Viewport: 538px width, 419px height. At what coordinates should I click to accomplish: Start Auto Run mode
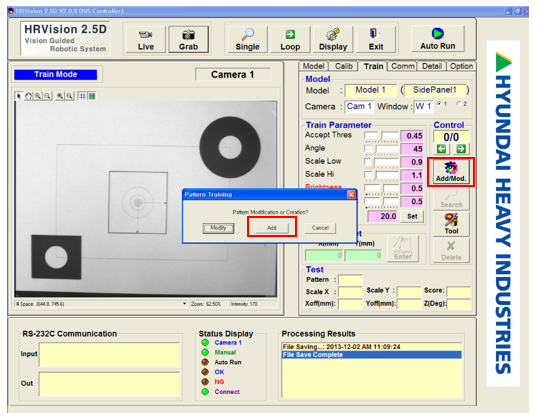[438, 39]
